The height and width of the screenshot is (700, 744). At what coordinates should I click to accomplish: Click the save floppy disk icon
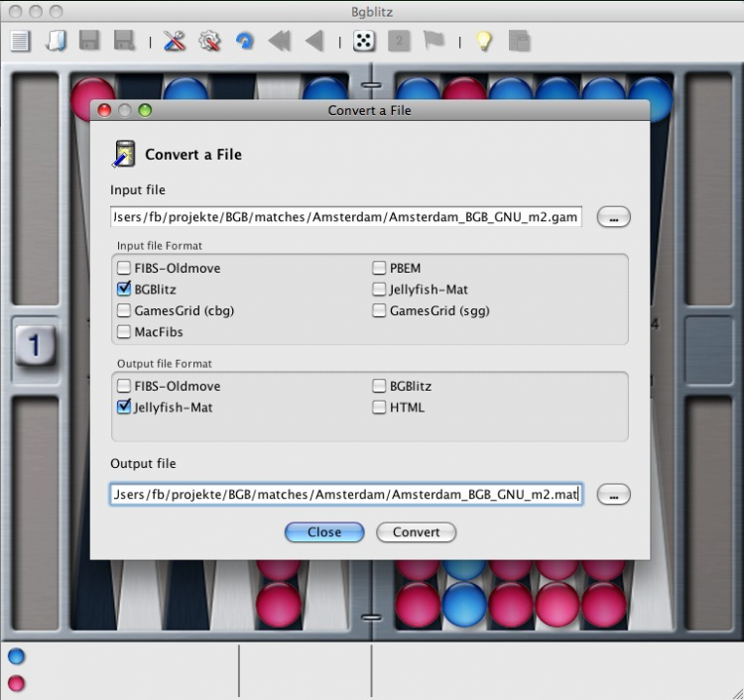click(x=89, y=41)
